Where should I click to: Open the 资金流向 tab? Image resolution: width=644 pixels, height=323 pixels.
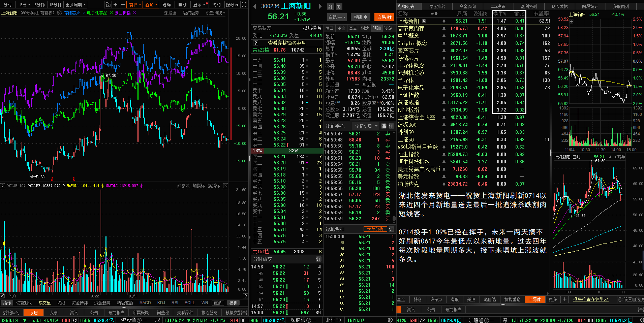click(x=468, y=6)
